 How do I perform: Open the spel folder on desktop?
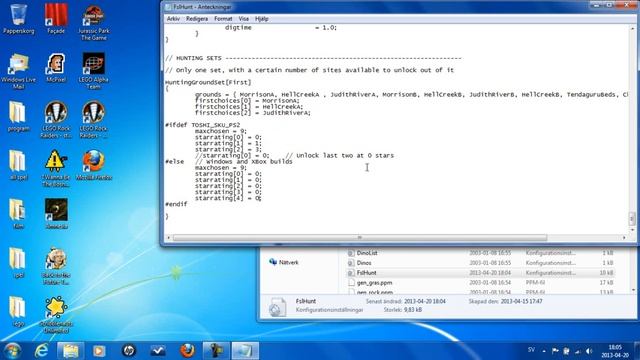[x=18, y=263]
